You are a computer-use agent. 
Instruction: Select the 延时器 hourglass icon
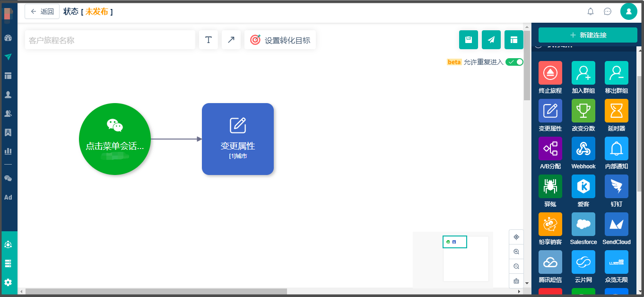pos(617,111)
